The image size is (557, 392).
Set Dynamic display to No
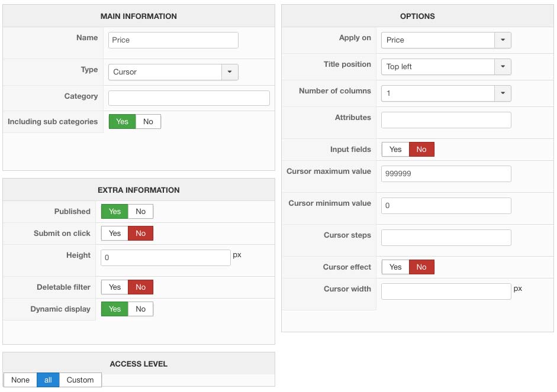point(140,309)
